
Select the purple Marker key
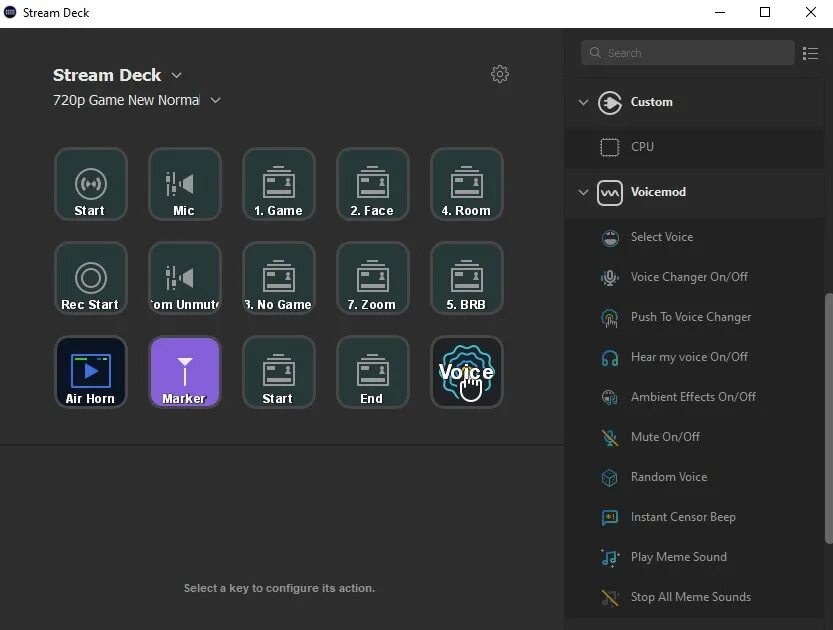click(x=185, y=372)
